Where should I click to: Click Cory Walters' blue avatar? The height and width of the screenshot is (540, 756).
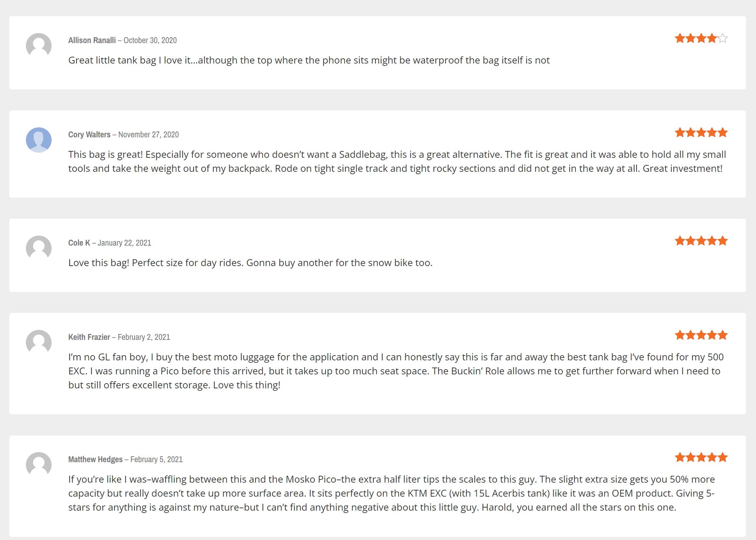38,140
